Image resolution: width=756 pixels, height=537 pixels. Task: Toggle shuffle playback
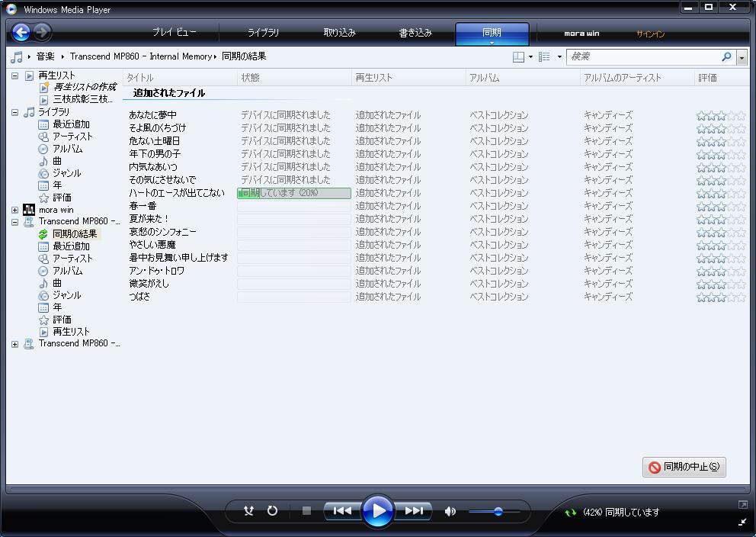pyautogui.click(x=248, y=510)
